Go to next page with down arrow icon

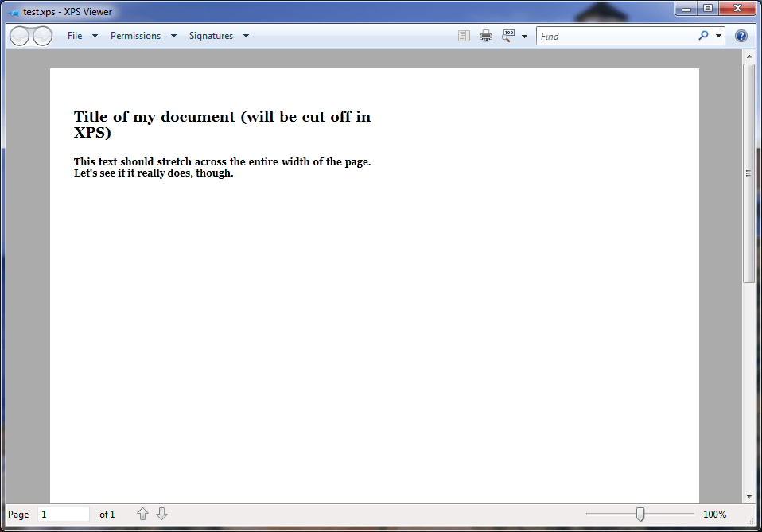click(161, 514)
